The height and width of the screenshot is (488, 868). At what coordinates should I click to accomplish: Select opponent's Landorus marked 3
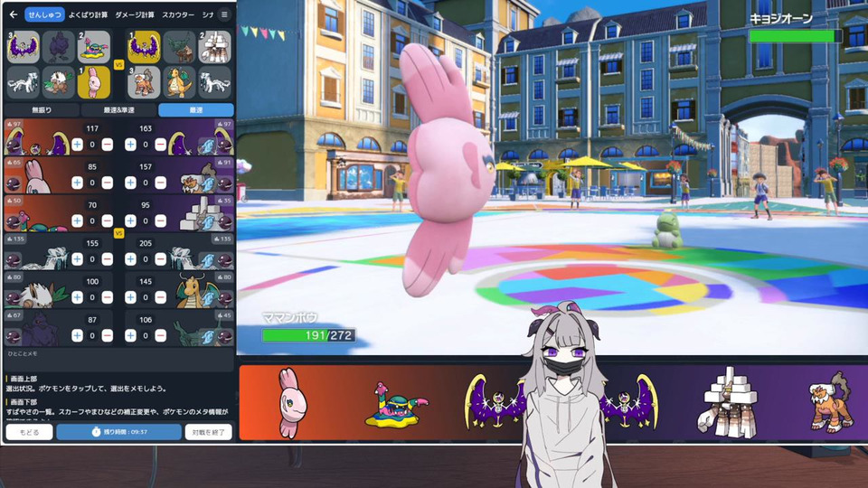[144, 82]
